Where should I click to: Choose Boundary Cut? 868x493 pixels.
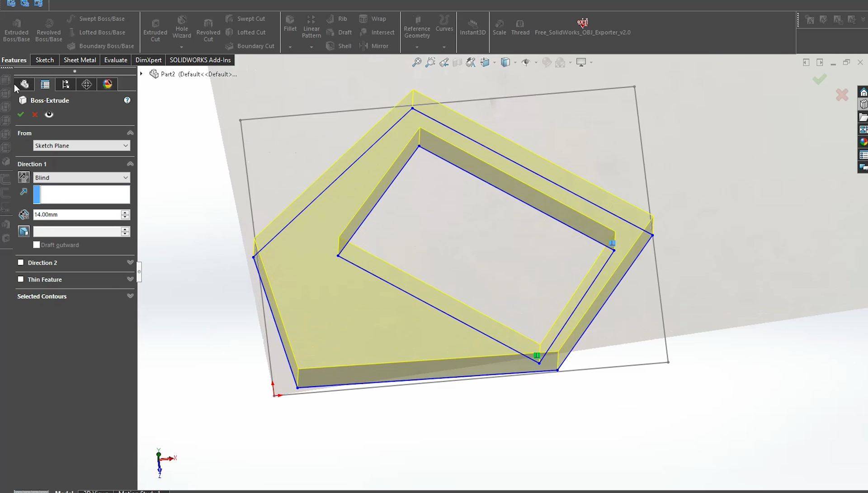(x=250, y=46)
